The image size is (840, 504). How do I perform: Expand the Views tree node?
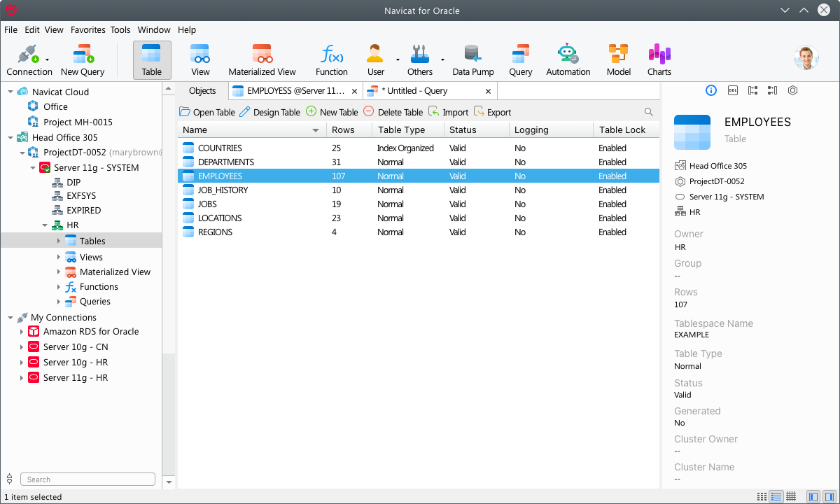click(59, 257)
